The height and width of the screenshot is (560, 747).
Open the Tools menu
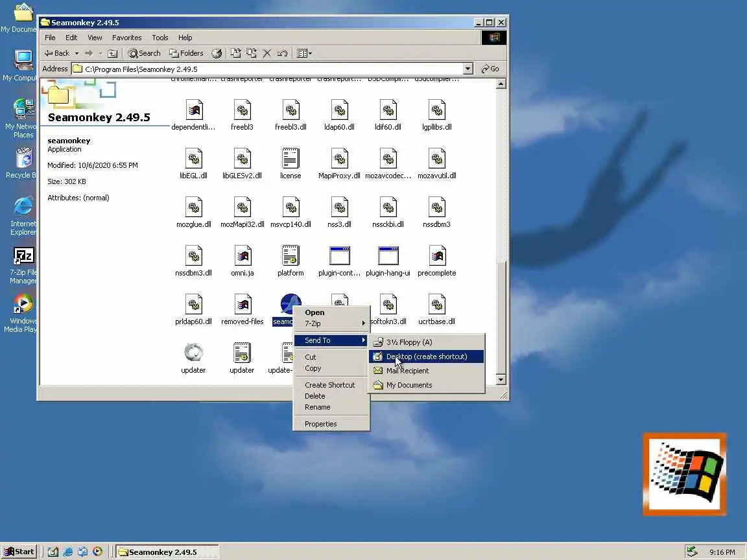[x=160, y=38]
